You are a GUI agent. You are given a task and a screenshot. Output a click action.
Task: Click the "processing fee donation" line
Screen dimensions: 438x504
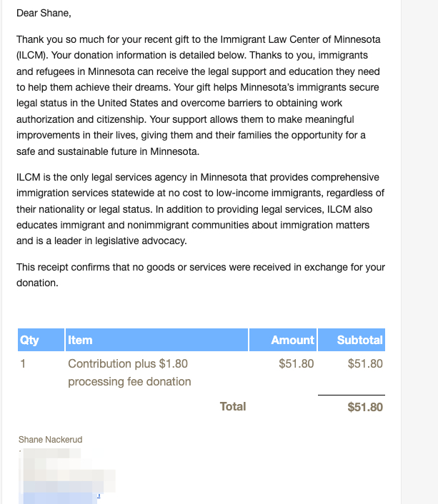click(129, 381)
